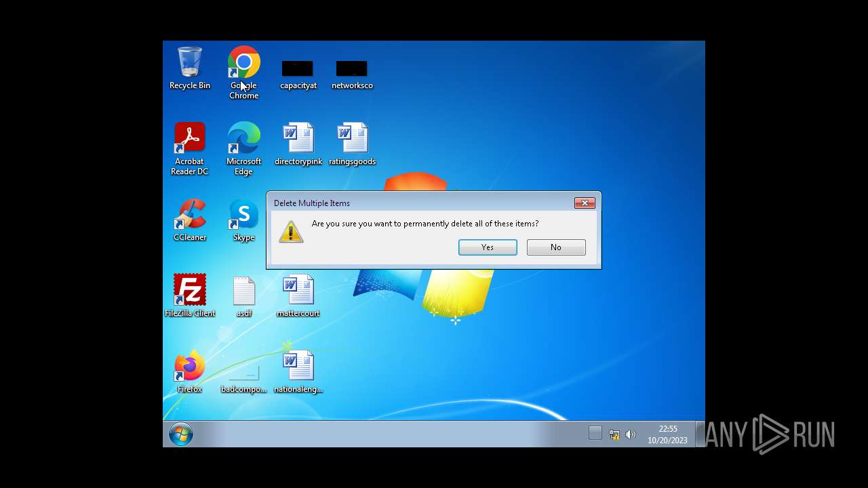Select the capacityat desktop file
Image resolution: width=868 pixels, height=488 pixels.
coord(298,75)
